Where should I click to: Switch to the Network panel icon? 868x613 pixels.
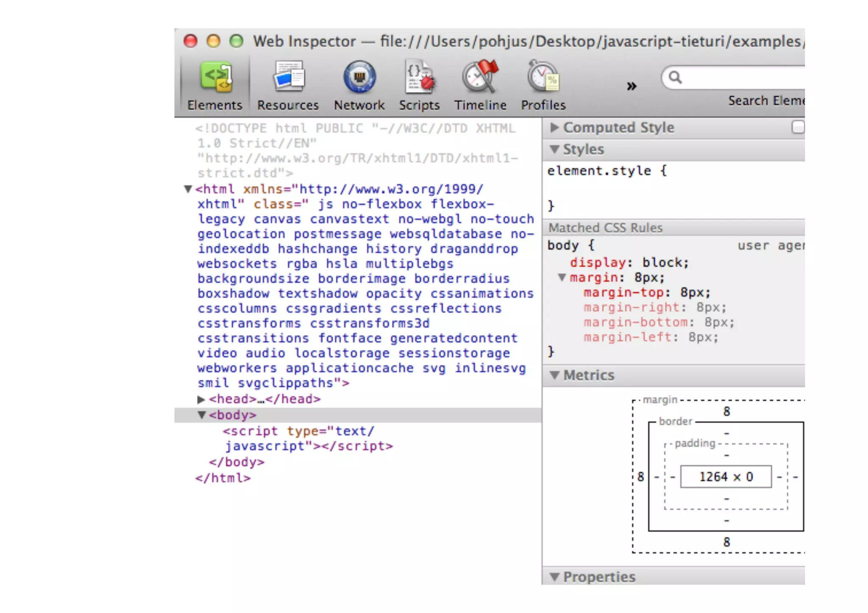pos(359,78)
